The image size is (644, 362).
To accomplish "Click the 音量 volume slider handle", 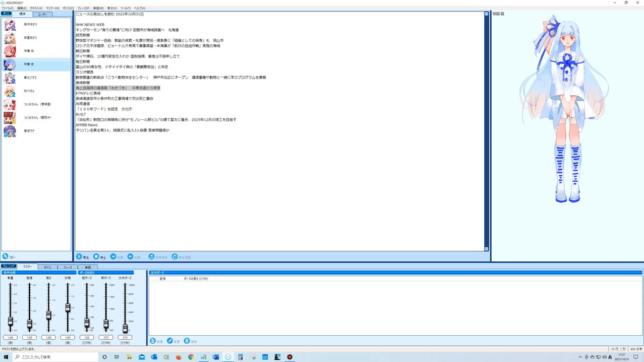I will coord(10,322).
